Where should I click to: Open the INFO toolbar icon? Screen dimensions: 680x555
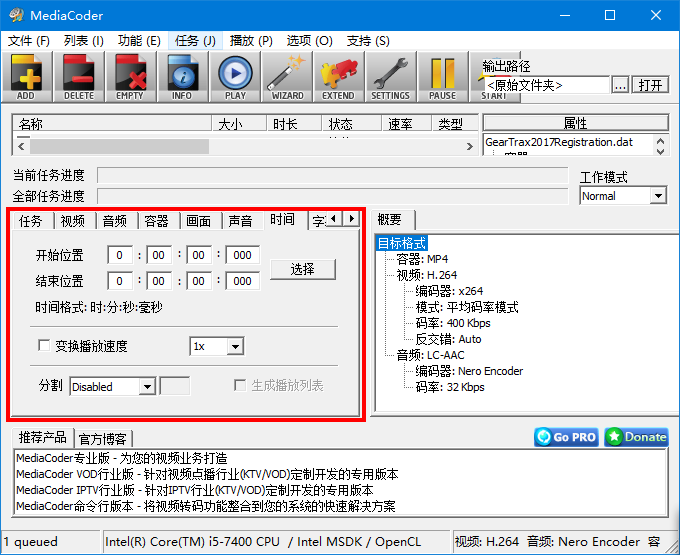[x=183, y=77]
